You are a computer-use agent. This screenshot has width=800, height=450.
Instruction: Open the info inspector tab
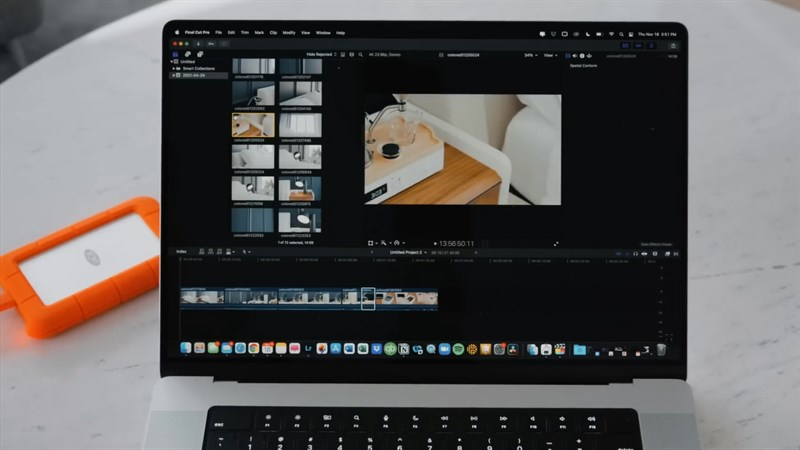582,56
